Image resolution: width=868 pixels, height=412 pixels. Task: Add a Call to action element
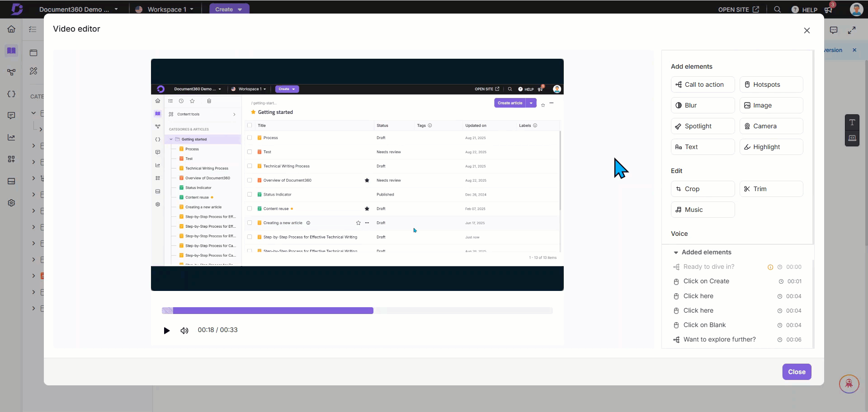[703, 84]
